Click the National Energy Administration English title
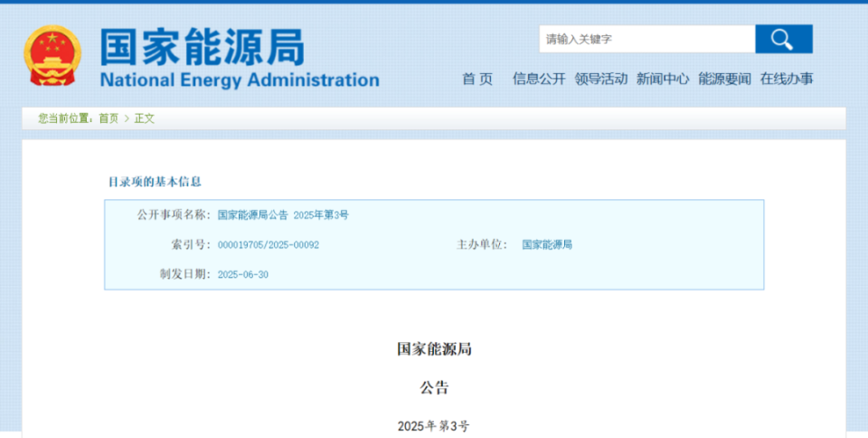The height and width of the screenshot is (438, 868). (240, 81)
